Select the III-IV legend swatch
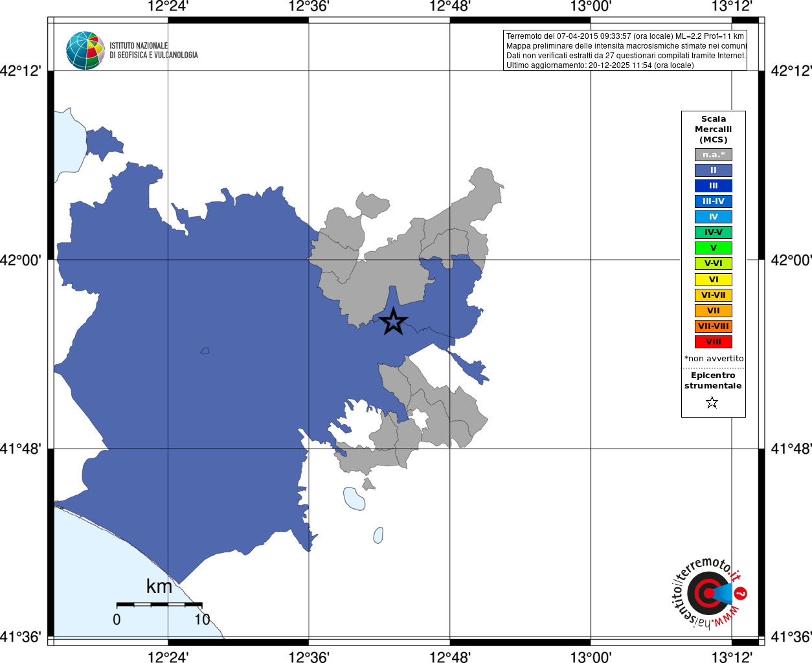This screenshot has height=663, width=812. 714,201
